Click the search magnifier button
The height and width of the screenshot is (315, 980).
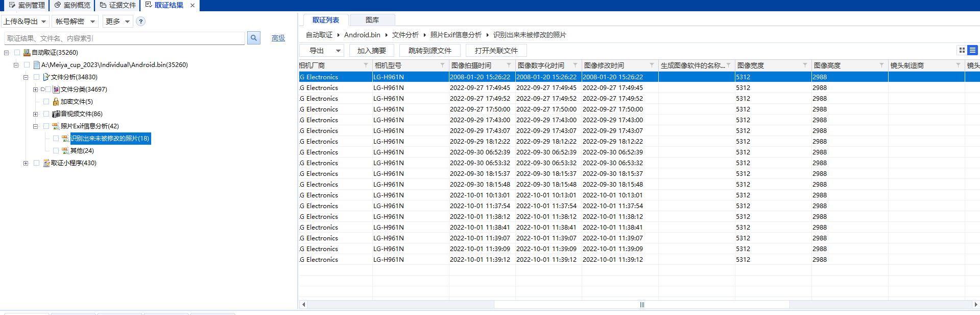coord(254,38)
